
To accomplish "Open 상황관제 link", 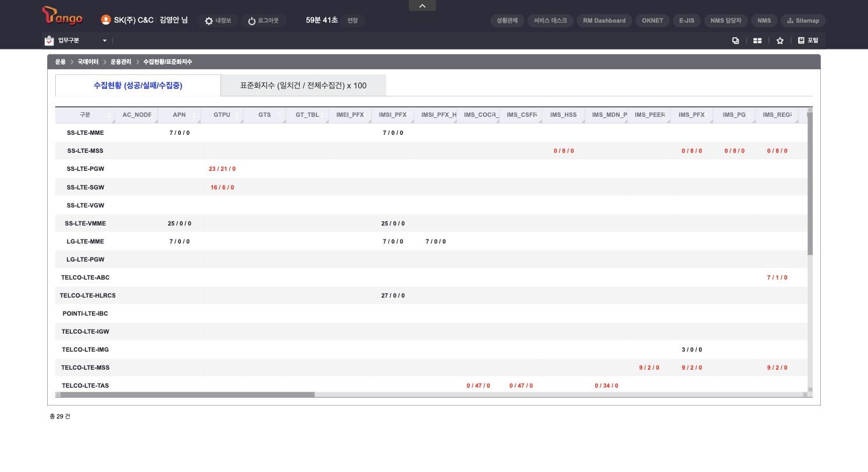I will pos(507,20).
